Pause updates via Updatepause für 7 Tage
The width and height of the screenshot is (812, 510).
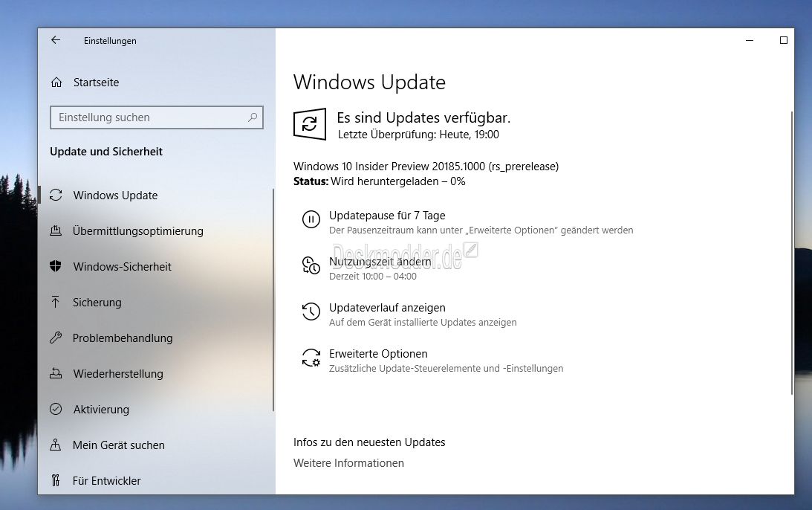point(387,215)
